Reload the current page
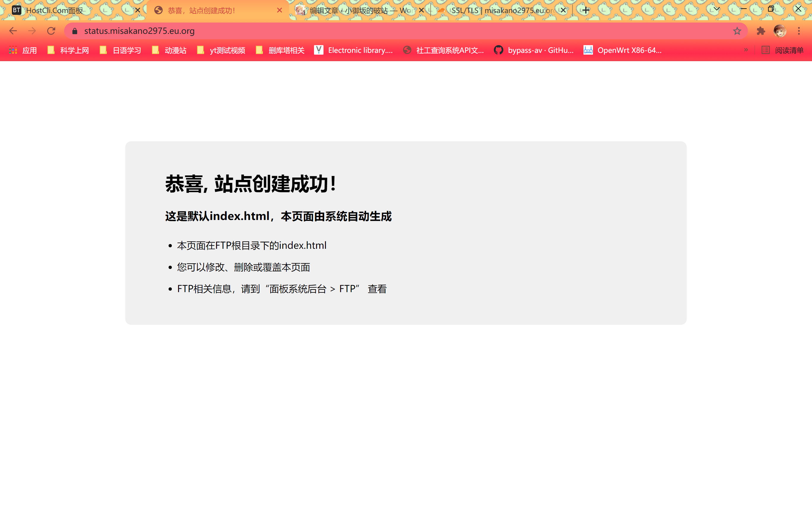Screen dimensions: 812x513 (51, 31)
